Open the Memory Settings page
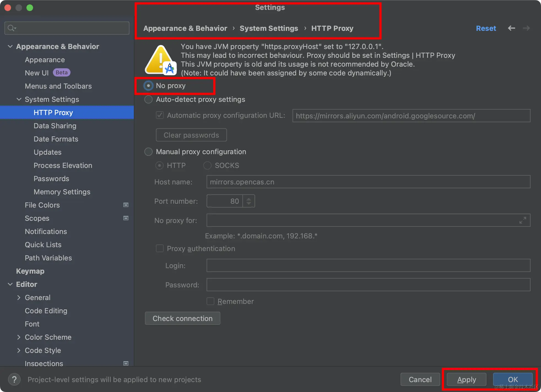 coord(62,192)
